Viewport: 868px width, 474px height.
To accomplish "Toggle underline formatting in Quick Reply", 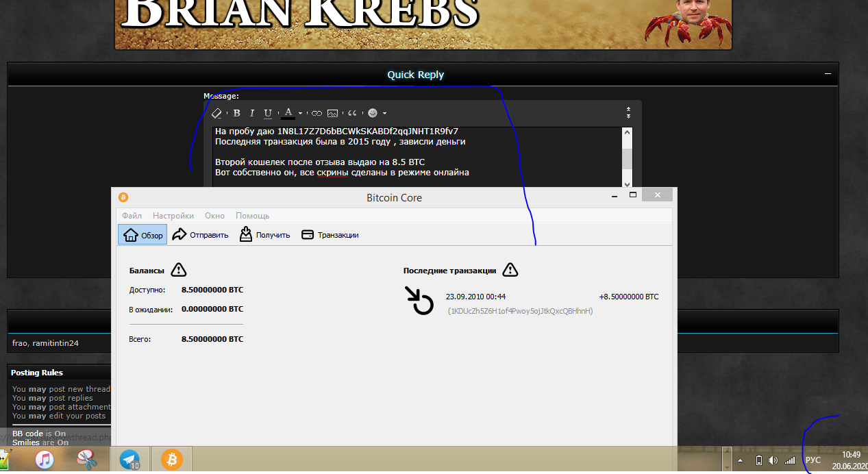I will 268,113.
